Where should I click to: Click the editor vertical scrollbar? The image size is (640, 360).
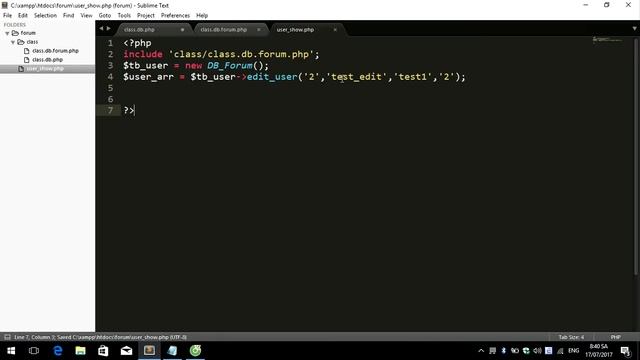(x=636, y=157)
